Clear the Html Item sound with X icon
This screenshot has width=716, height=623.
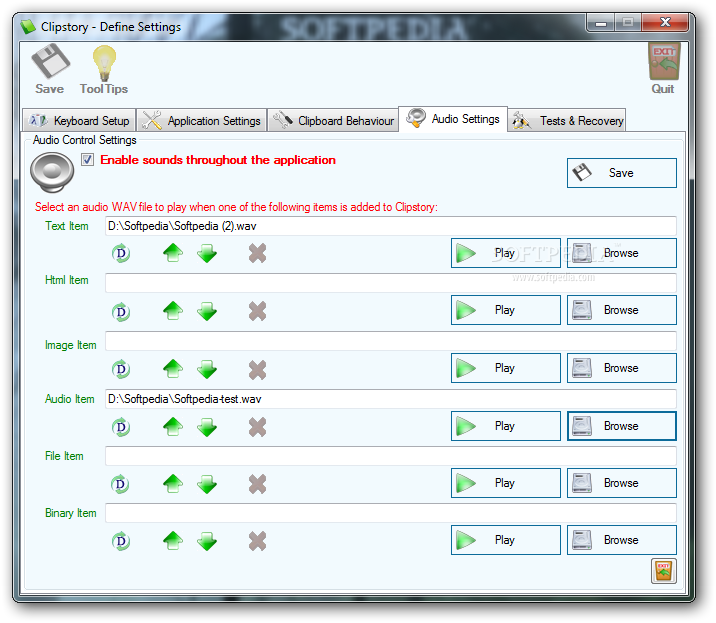click(258, 311)
